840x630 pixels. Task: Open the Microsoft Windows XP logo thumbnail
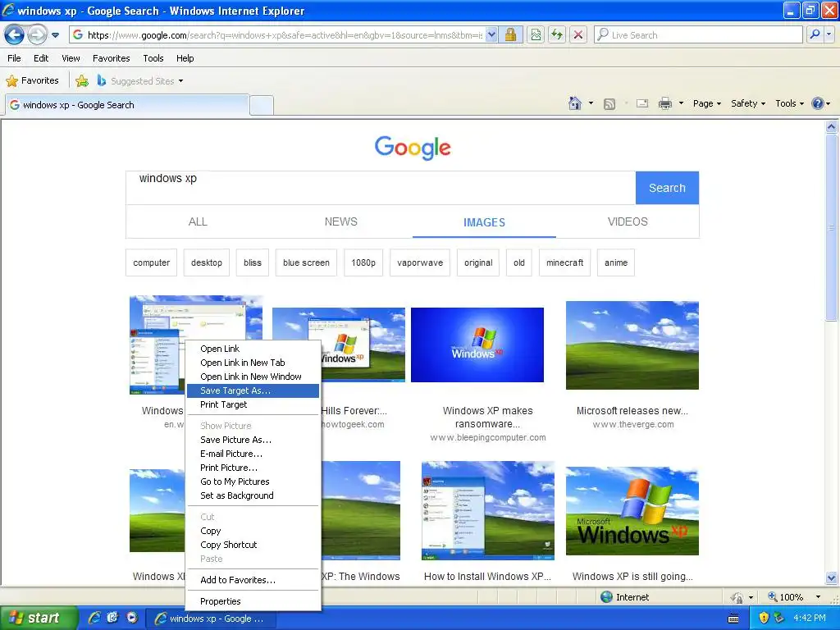[632, 511]
